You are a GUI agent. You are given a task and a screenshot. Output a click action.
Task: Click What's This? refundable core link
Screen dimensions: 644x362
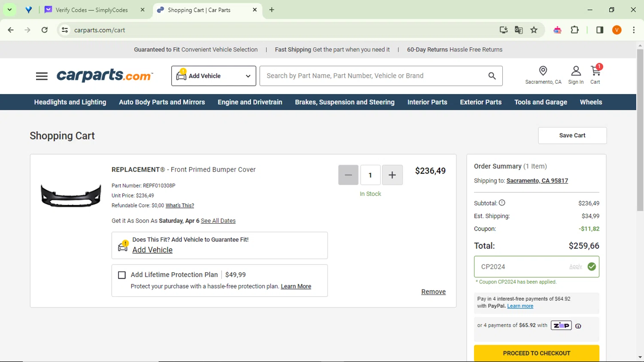[180, 206]
